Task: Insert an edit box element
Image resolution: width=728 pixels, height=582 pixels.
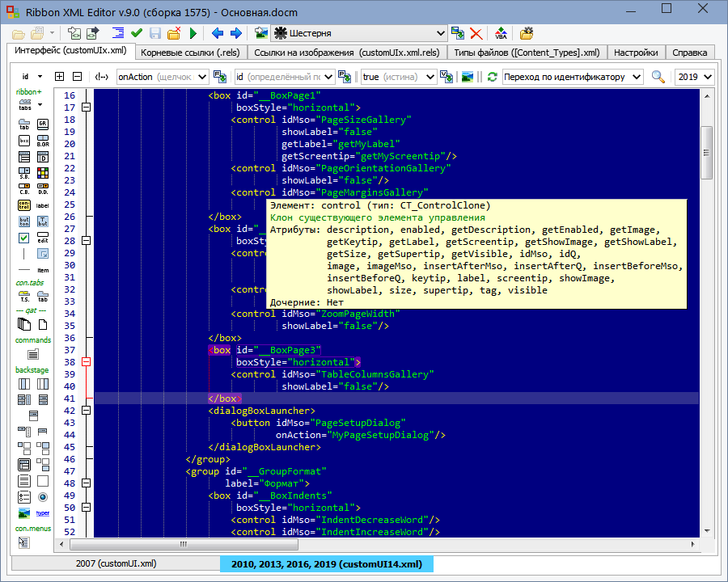Action: point(43,238)
